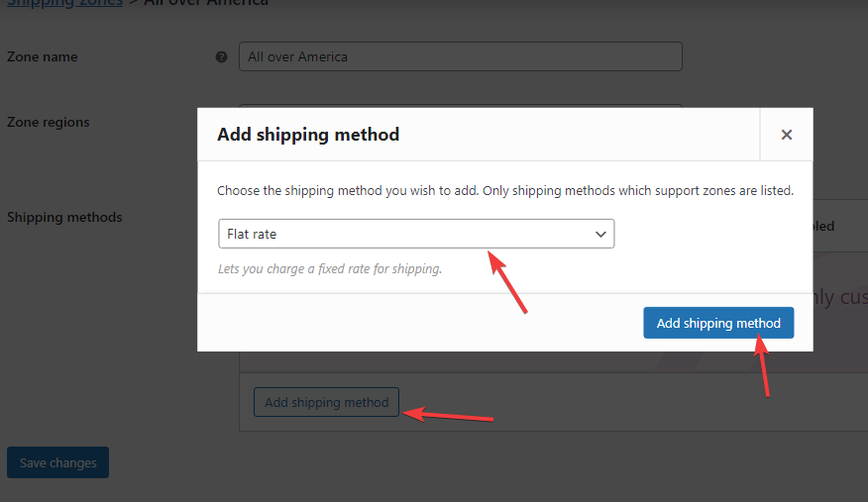The width and height of the screenshot is (868, 502).
Task: Confirm with the blue Add shipping method button
Action: (718, 323)
